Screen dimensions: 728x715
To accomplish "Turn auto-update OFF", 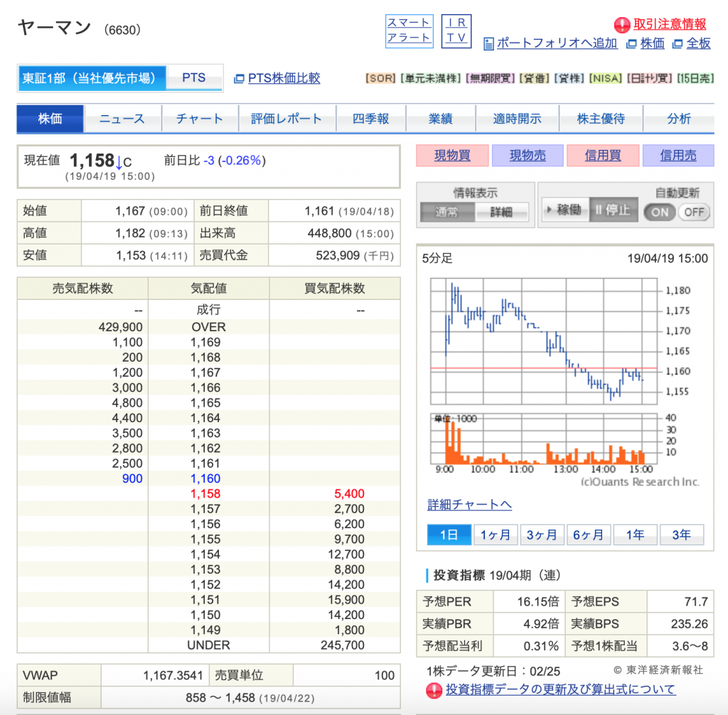I will (x=694, y=212).
